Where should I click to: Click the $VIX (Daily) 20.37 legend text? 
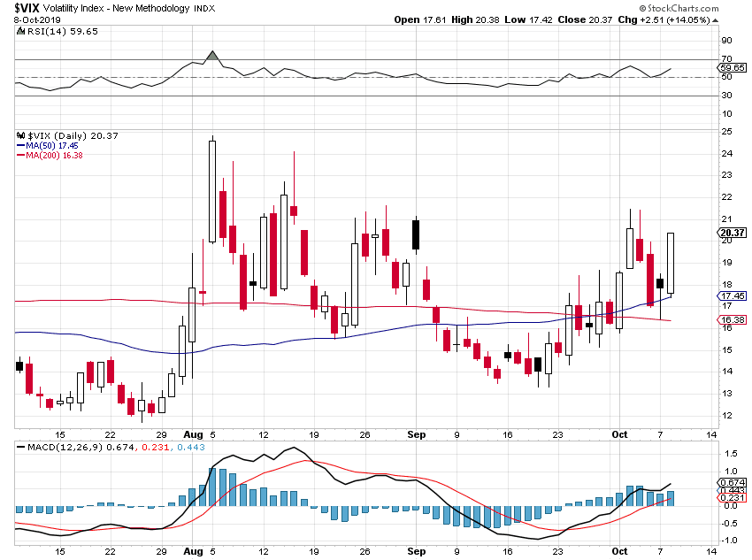click(73, 135)
